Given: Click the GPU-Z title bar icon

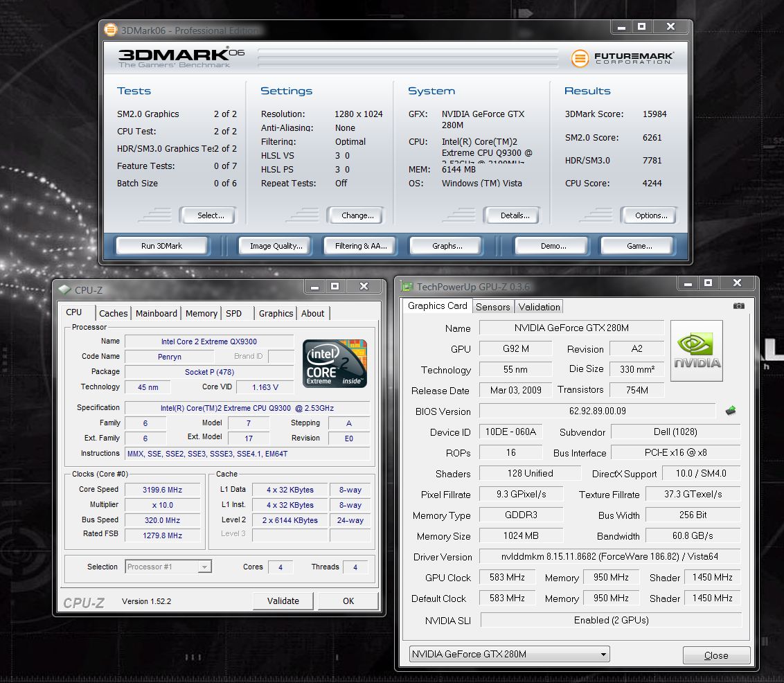Looking at the screenshot, I should 407,287.
